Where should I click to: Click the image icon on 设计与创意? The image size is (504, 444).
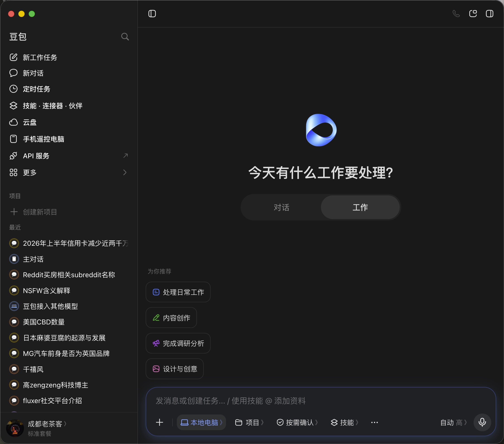(x=156, y=369)
